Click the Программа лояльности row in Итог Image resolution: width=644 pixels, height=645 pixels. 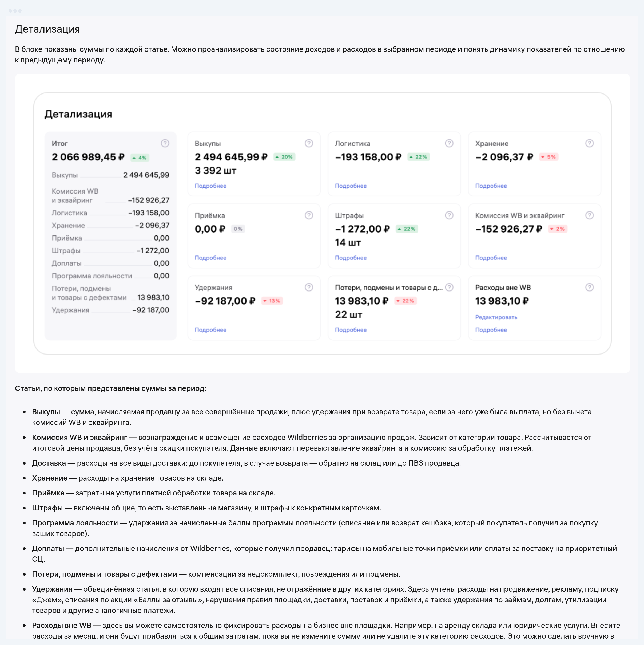pyautogui.click(x=110, y=276)
